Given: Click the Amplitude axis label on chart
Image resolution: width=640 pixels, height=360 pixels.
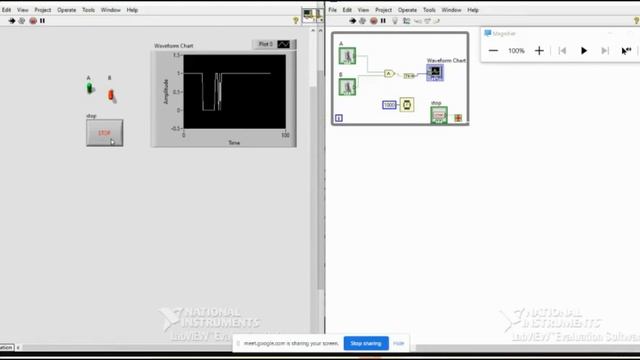Looking at the screenshot, I should (x=166, y=91).
